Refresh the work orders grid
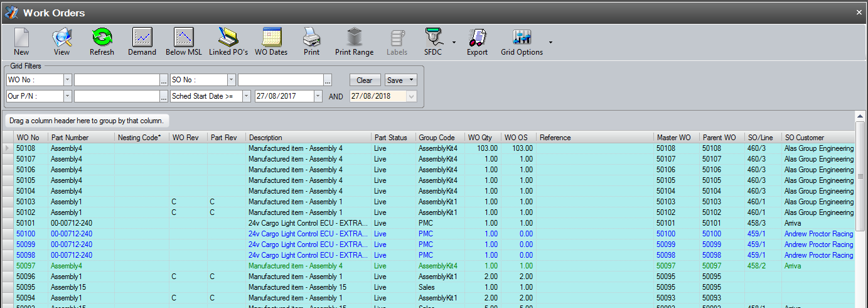868x308 pixels. click(102, 41)
